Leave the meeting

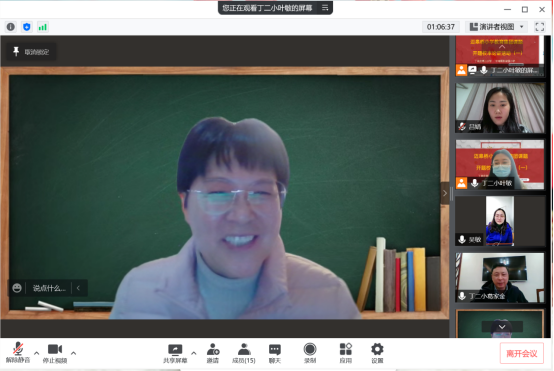point(521,353)
